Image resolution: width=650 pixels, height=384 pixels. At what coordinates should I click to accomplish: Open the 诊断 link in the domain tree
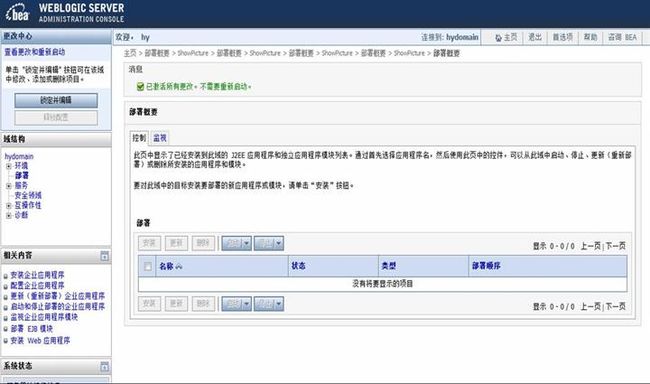click(x=22, y=216)
